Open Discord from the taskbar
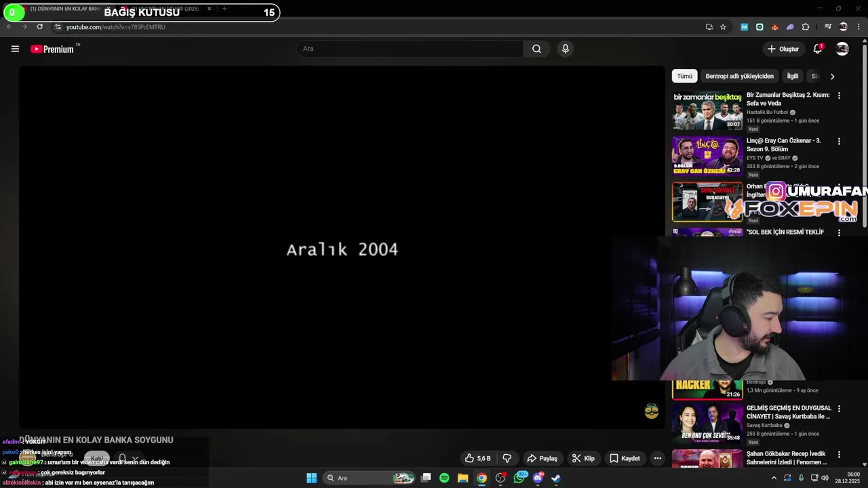Screen dimensions: 868x488 click(538, 478)
